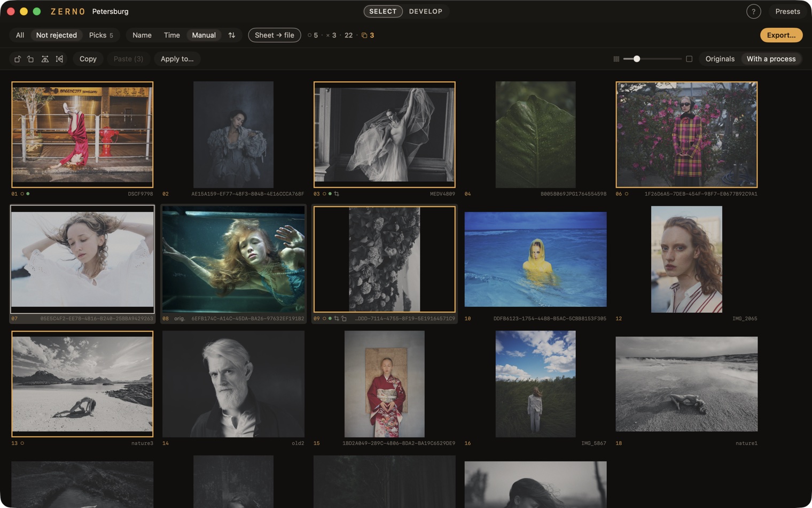Select the grass field photo IMG_5867

point(536,384)
